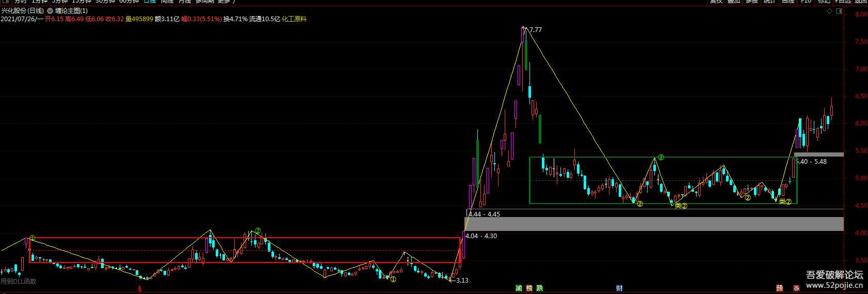
Task: Open the indicator dropdown beside 缠论主图(1)
Action: tap(50, 11)
